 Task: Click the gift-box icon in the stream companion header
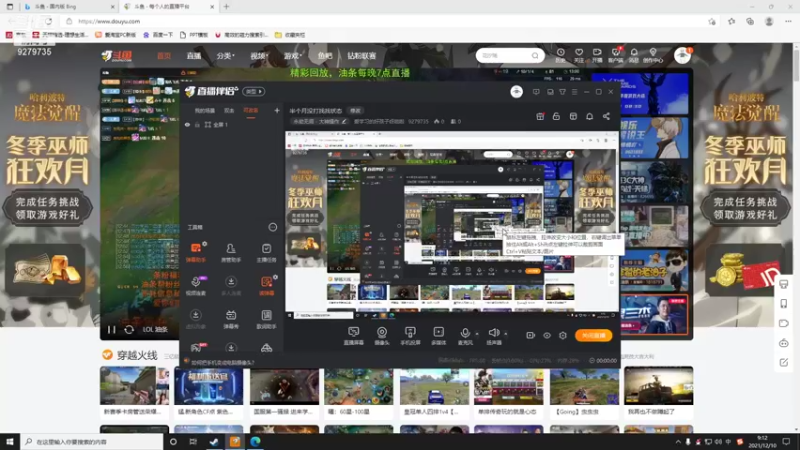[540, 116]
